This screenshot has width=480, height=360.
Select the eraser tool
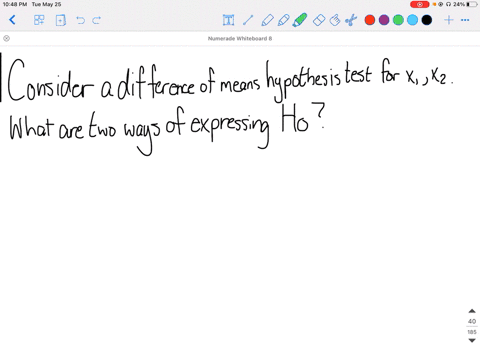click(x=319, y=20)
